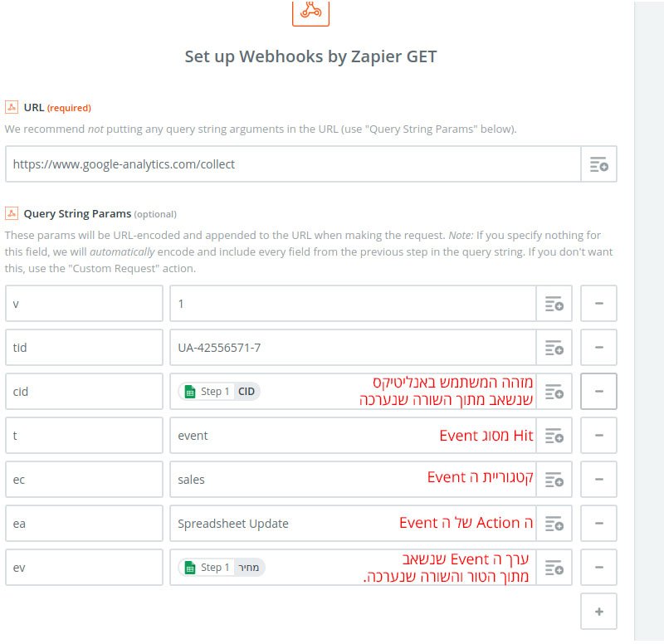Open insert-field icon in the ea row
664x644 pixels.
[554, 524]
